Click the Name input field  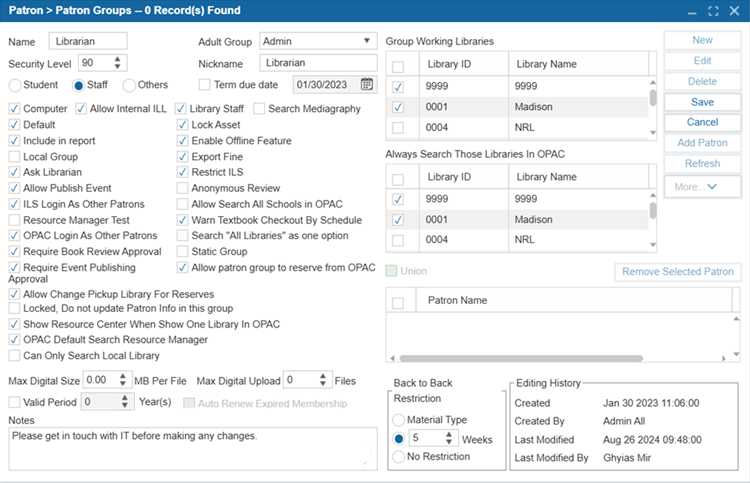[88, 41]
